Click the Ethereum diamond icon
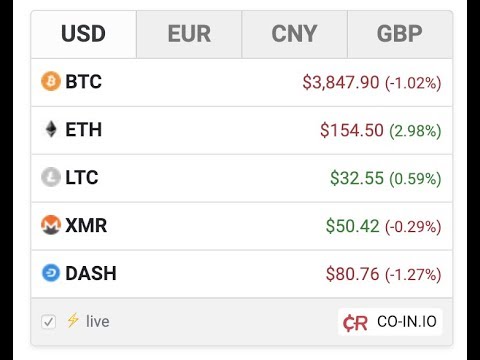 [51, 129]
